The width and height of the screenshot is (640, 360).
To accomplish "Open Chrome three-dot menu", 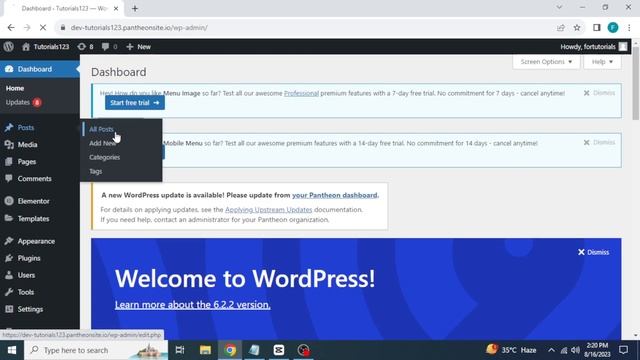I will click(x=629, y=28).
